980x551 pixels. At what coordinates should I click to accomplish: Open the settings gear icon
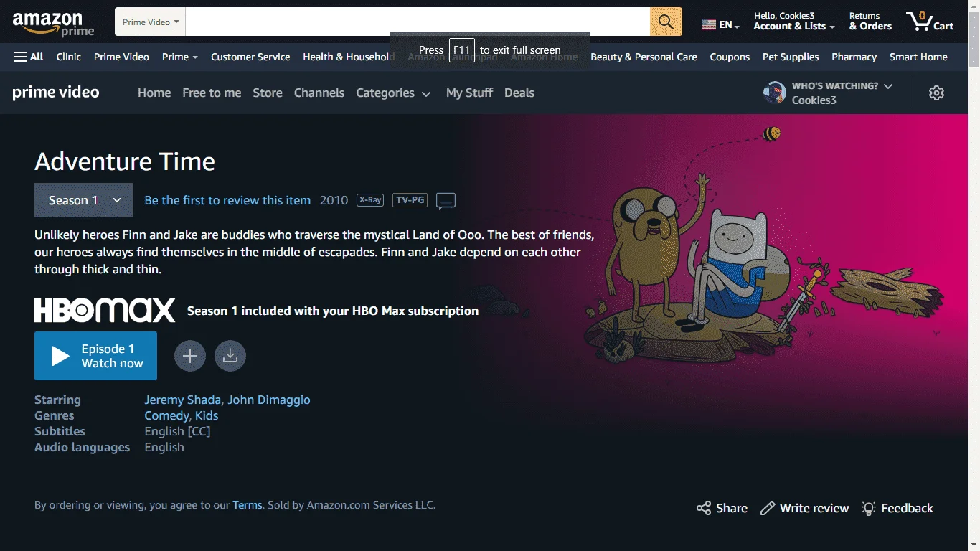point(936,93)
